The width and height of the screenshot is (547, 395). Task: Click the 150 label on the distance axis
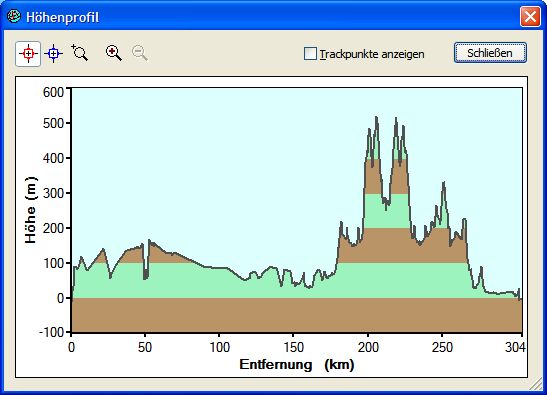point(293,348)
